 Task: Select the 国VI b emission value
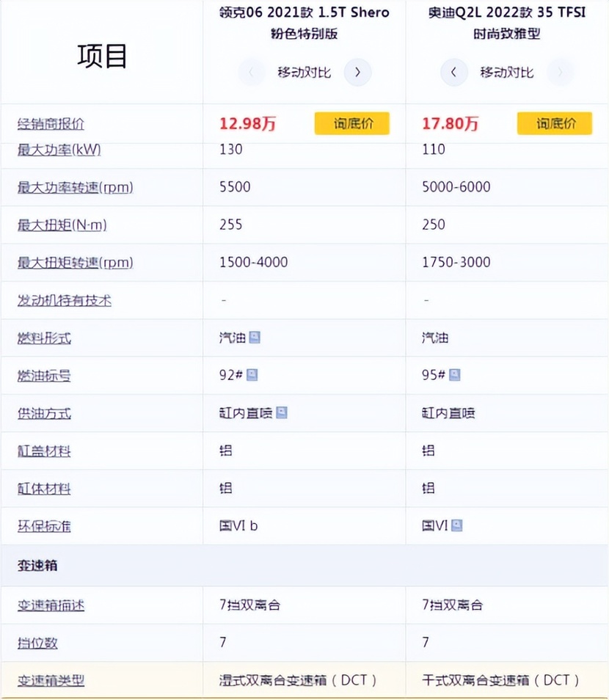[238, 525]
